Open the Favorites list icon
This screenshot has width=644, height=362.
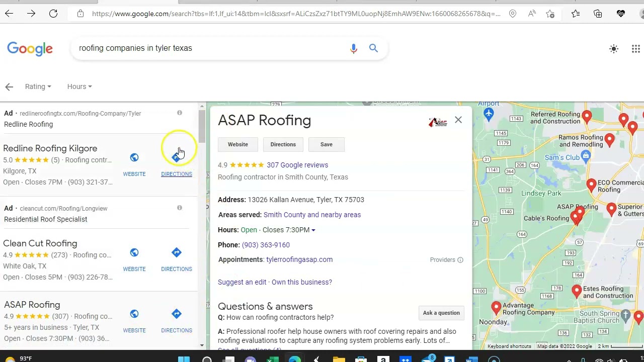[576, 14]
